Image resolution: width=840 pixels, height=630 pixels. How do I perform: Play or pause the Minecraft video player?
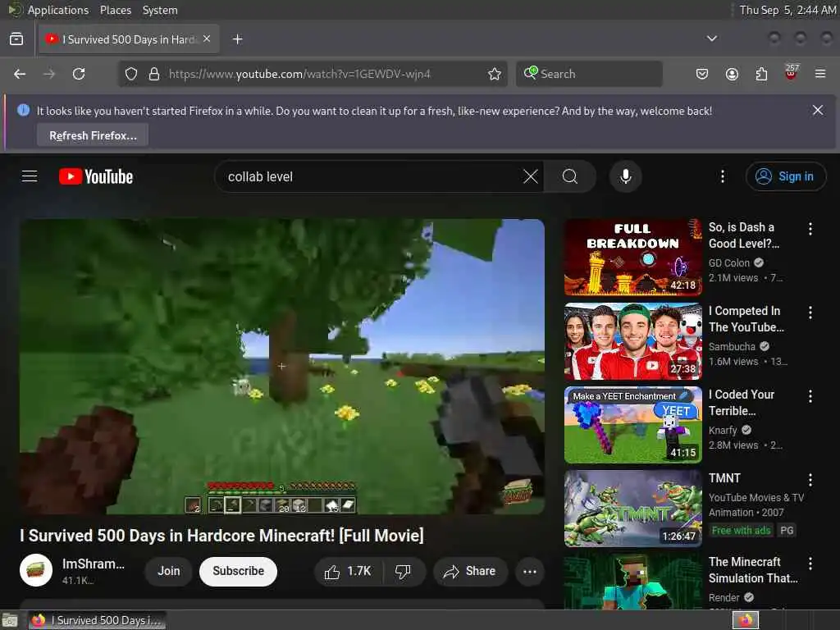pyautogui.click(x=282, y=367)
